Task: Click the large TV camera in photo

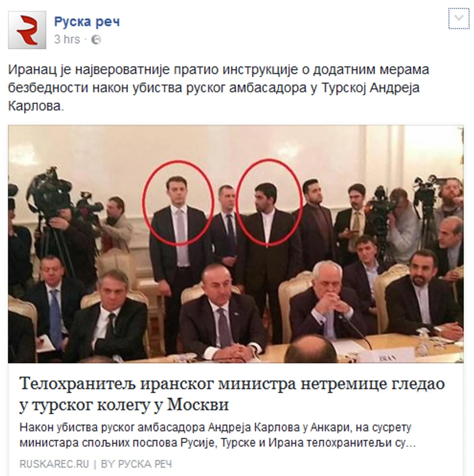Action: pos(50,196)
